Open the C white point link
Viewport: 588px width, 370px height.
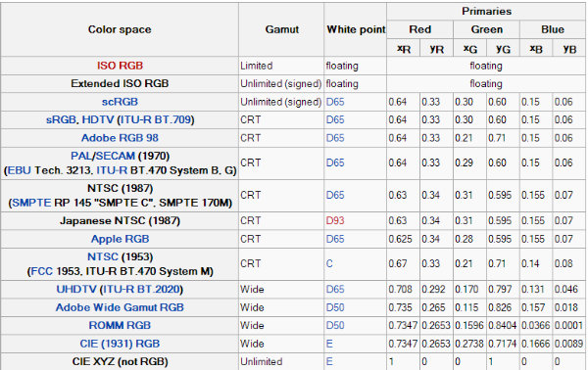tap(329, 264)
